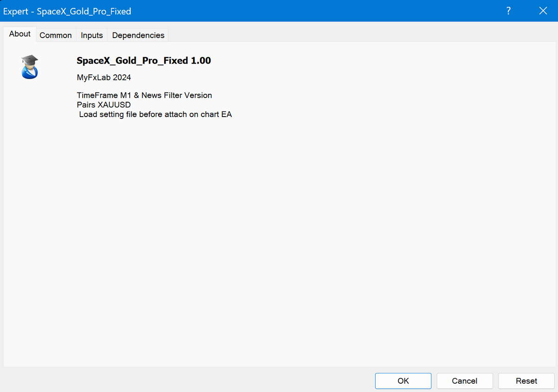The width and height of the screenshot is (558, 392).
Task: Open the Common tab
Action: coord(55,35)
